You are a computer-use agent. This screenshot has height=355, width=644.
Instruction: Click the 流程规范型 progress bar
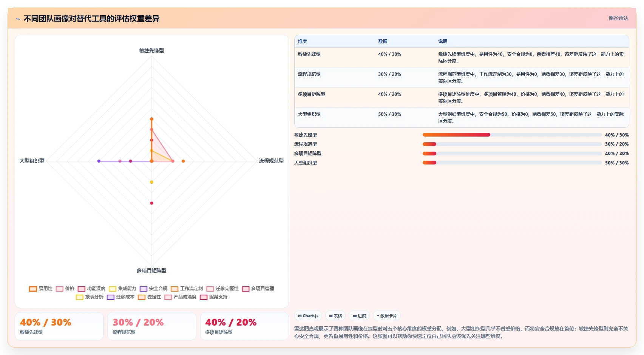(512, 144)
